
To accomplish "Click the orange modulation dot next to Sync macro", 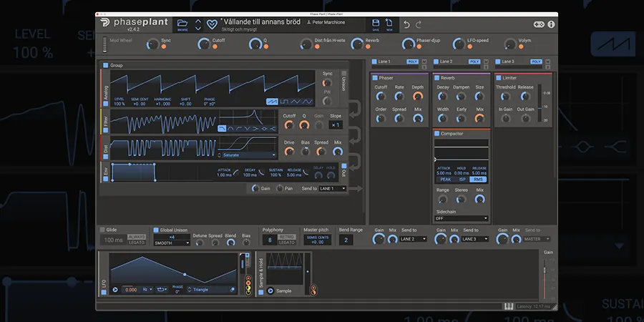I will tap(163, 47).
